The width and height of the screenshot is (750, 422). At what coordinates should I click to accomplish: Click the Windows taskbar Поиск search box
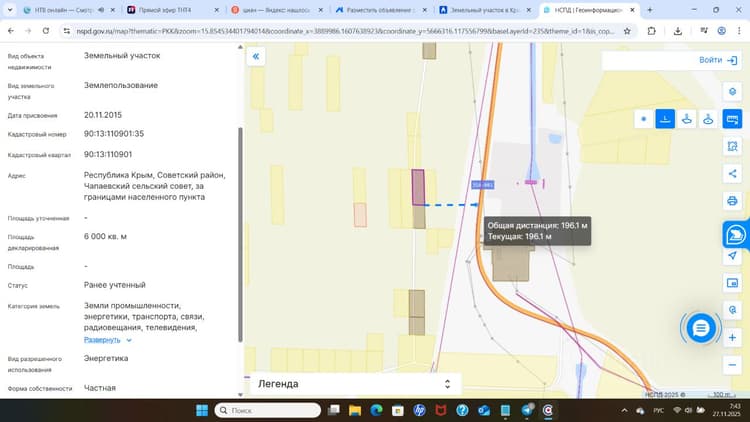point(268,410)
